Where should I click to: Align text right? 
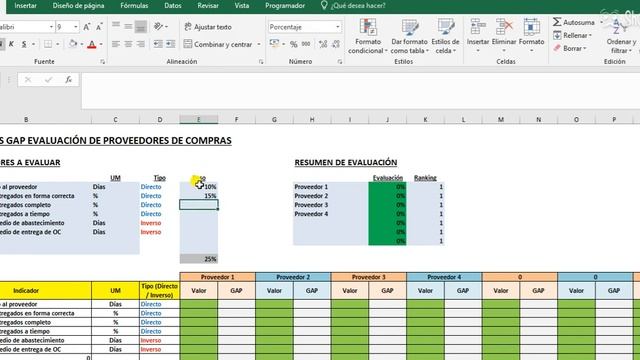(141, 44)
